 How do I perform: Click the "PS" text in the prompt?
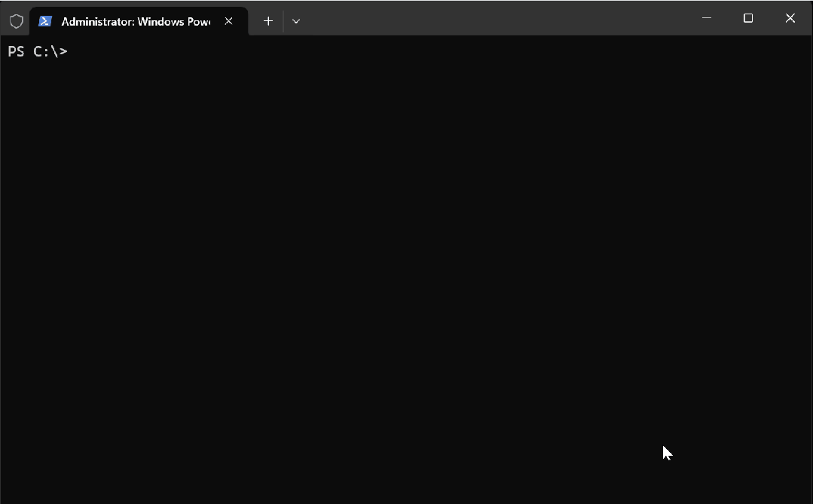point(17,51)
